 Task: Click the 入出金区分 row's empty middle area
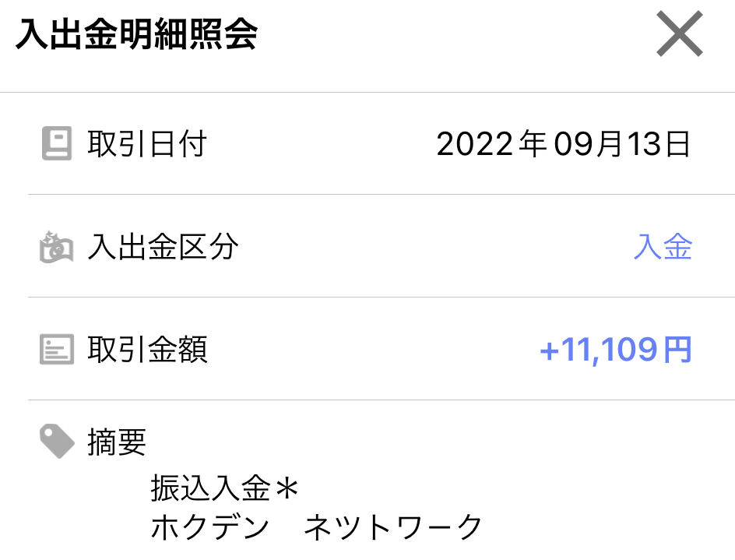(435, 247)
